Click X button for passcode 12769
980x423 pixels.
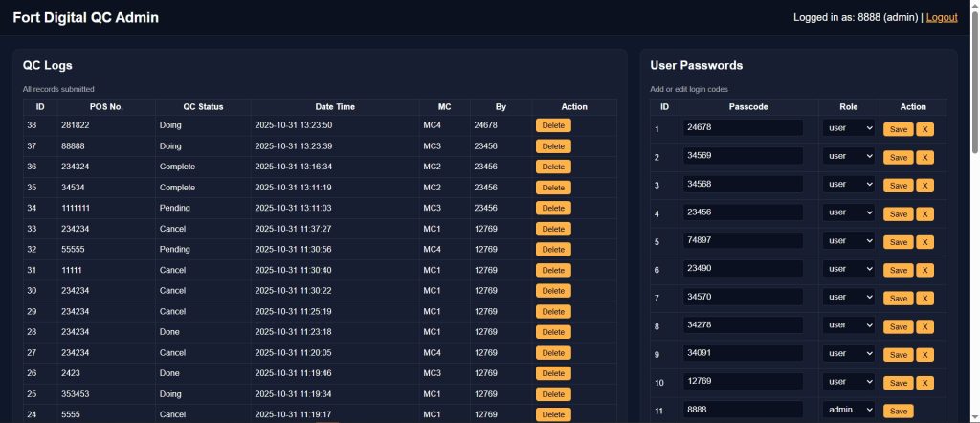924,383
